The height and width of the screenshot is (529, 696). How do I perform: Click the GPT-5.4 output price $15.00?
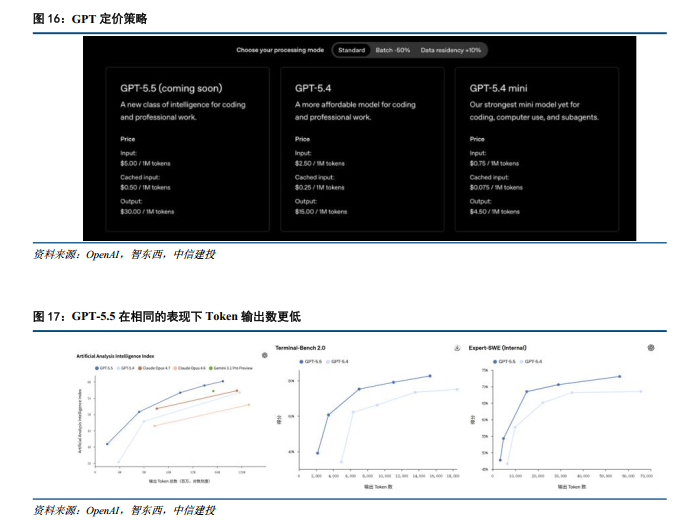321,212
